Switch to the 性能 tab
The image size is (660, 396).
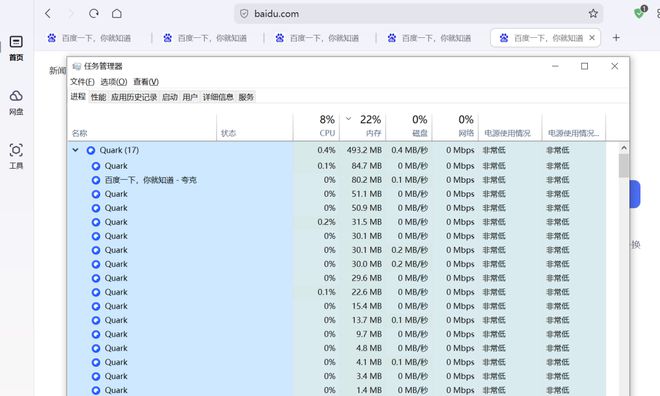pos(98,97)
